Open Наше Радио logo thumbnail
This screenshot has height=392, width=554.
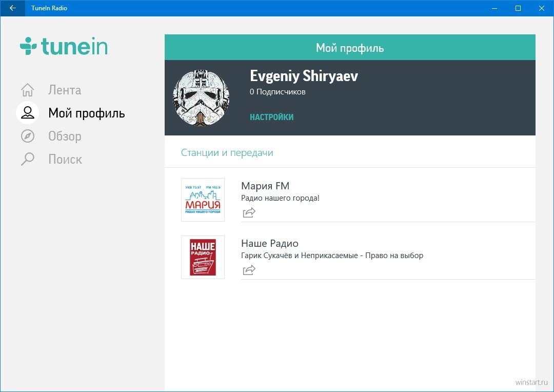point(203,258)
